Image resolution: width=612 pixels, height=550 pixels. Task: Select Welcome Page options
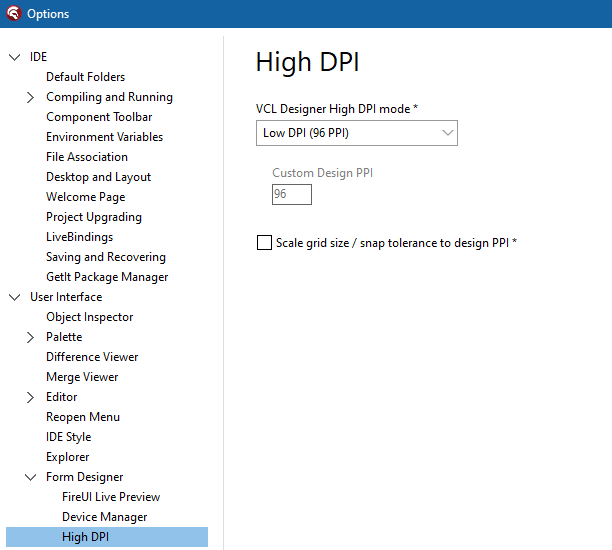click(x=85, y=197)
